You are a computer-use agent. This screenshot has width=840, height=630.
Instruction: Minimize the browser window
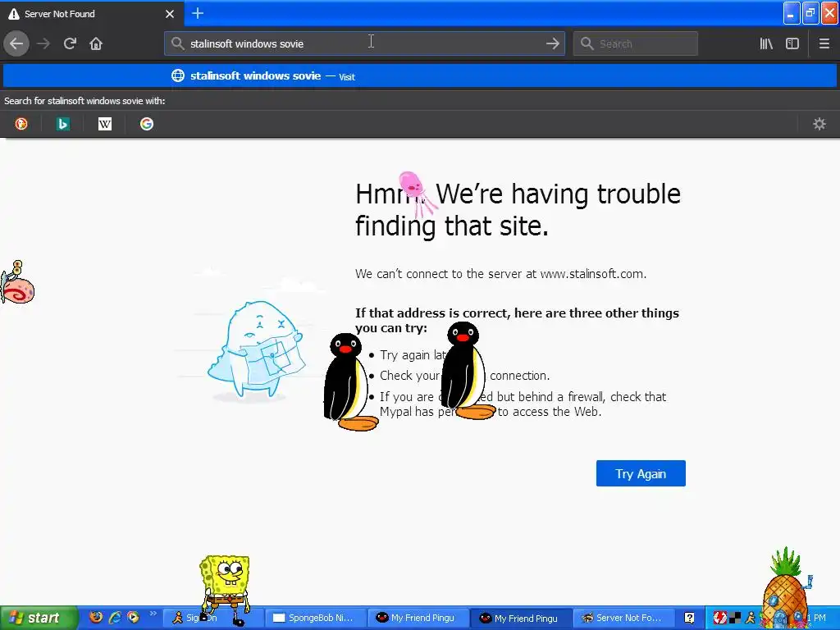pyautogui.click(x=792, y=13)
